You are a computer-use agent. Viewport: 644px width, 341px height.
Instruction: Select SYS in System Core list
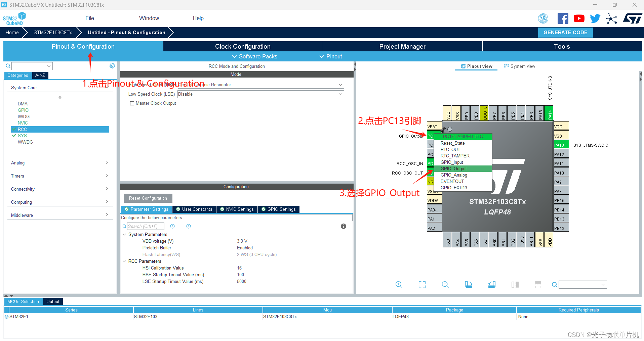click(22, 136)
